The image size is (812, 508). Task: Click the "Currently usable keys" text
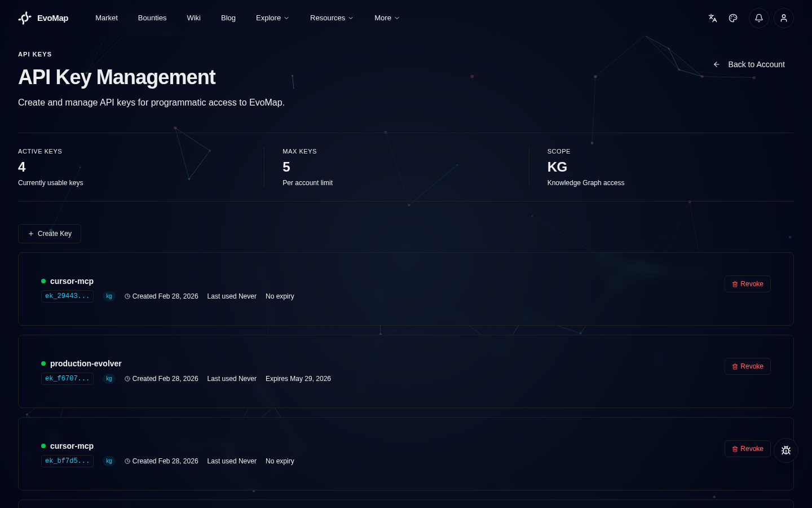[x=50, y=183]
